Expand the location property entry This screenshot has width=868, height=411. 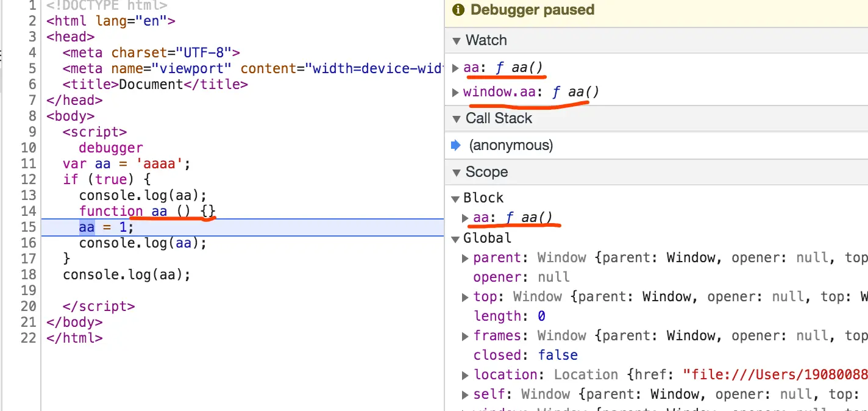pos(465,374)
